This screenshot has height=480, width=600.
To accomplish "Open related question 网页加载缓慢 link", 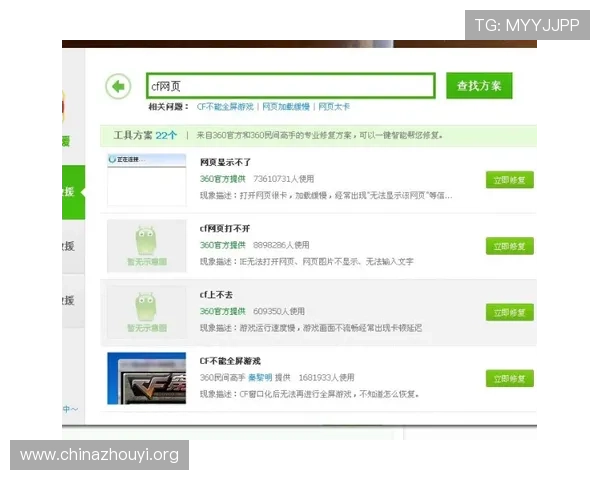I will tap(286, 107).
